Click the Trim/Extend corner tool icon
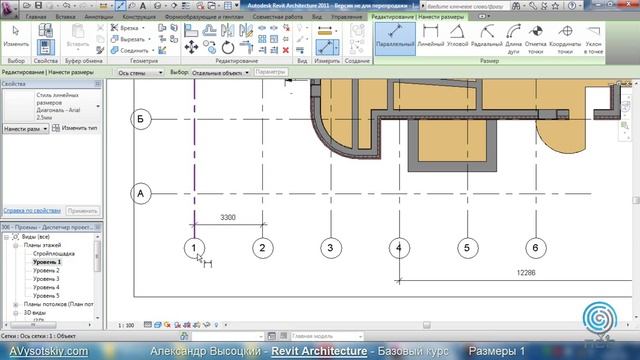 pyautogui.click(x=246, y=48)
